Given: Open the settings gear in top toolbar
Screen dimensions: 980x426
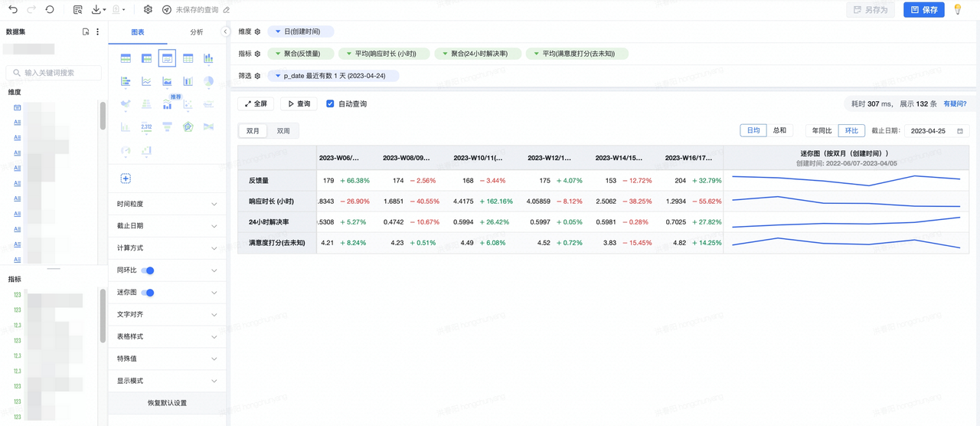Looking at the screenshot, I should [148, 10].
